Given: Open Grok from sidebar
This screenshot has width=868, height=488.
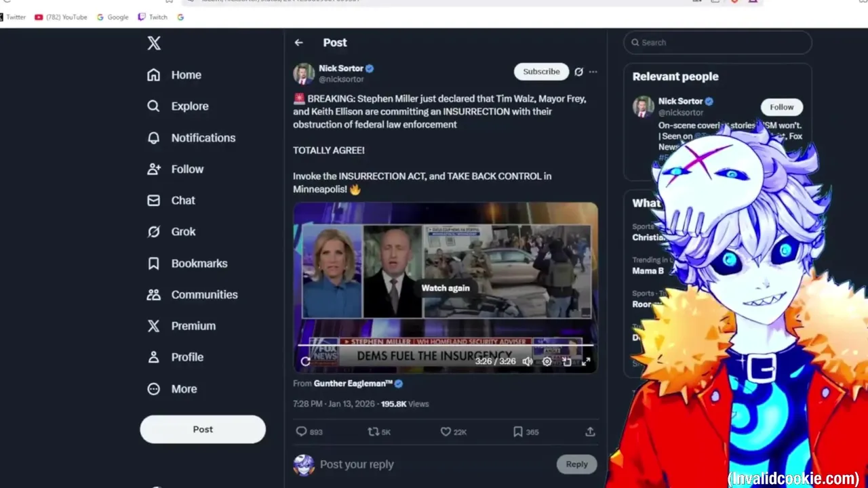Looking at the screenshot, I should 172,232.
